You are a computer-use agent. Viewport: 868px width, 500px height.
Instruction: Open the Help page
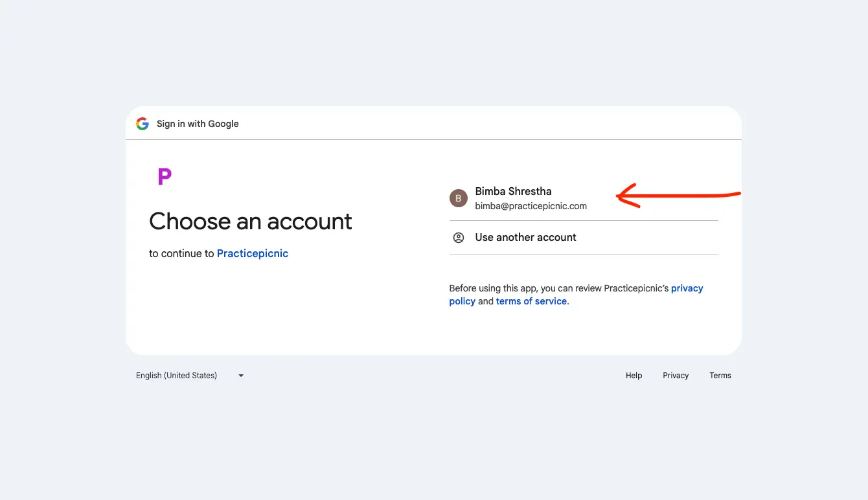[x=634, y=375]
